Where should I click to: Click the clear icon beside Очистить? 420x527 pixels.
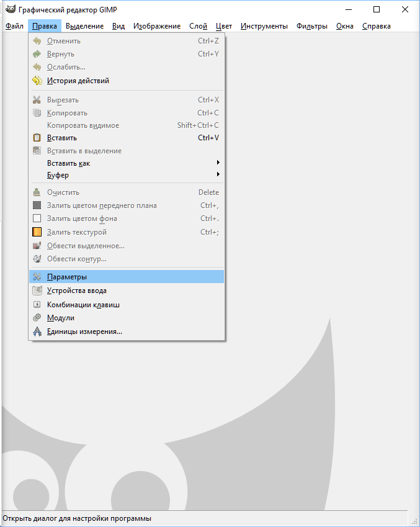coord(37,192)
